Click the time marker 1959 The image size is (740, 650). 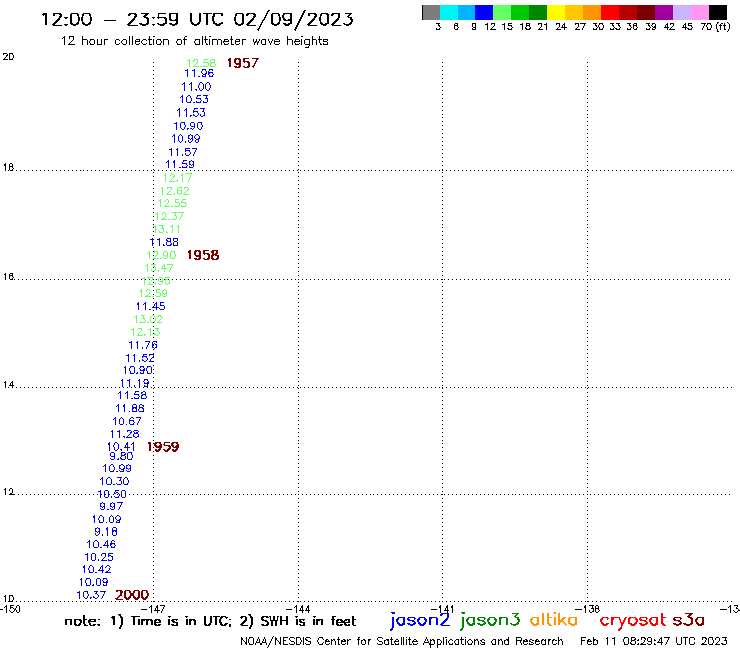point(163,447)
